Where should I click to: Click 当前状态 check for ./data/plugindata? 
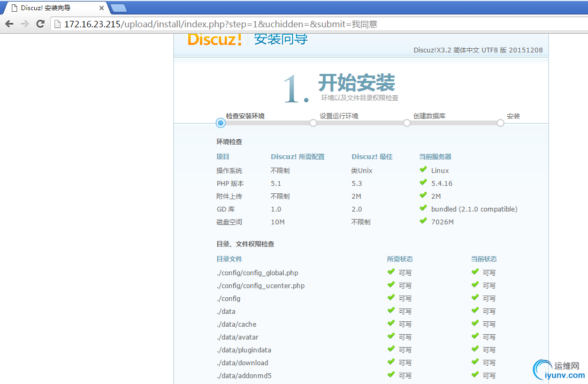[x=475, y=348]
